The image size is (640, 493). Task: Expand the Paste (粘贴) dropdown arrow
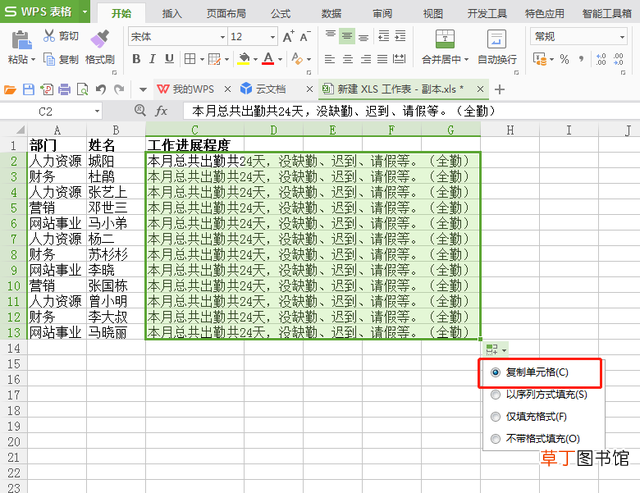pyautogui.click(x=33, y=60)
